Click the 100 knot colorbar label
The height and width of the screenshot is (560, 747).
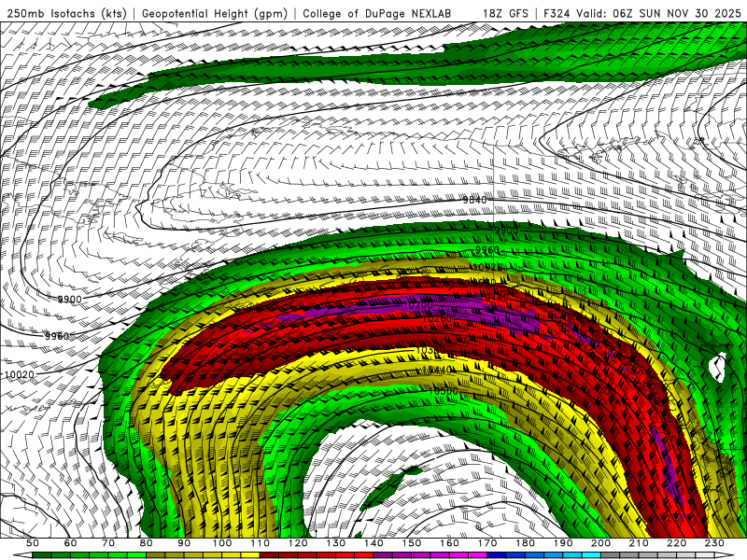222,543
